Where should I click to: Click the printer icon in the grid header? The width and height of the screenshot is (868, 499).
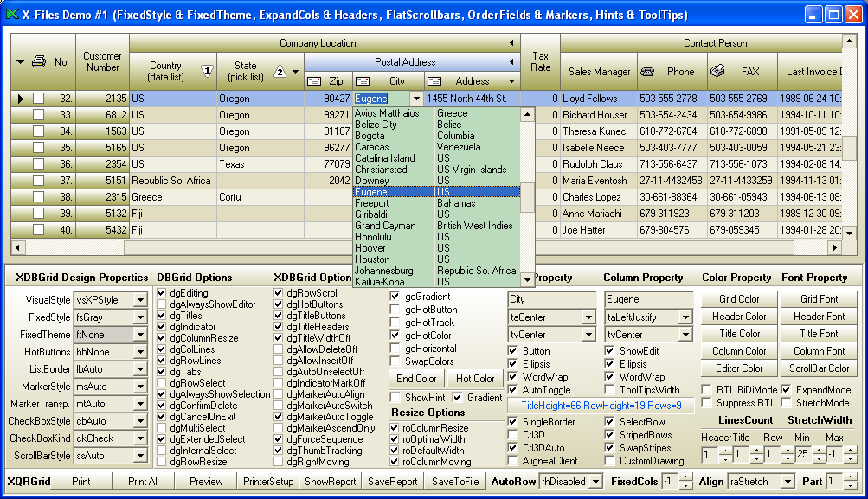pos(38,62)
